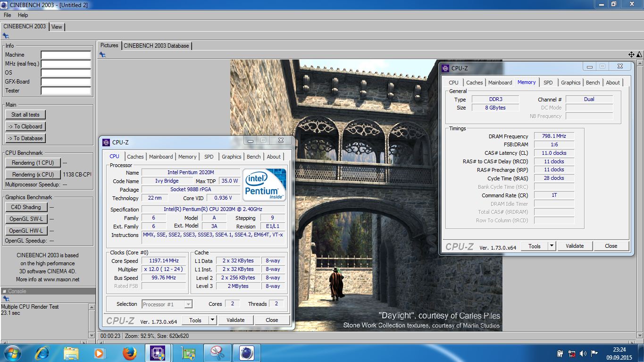Open SPD tab in CPU-Z Memory window
The width and height of the screenshot is (644, 362).
click(x=548, y=83)
